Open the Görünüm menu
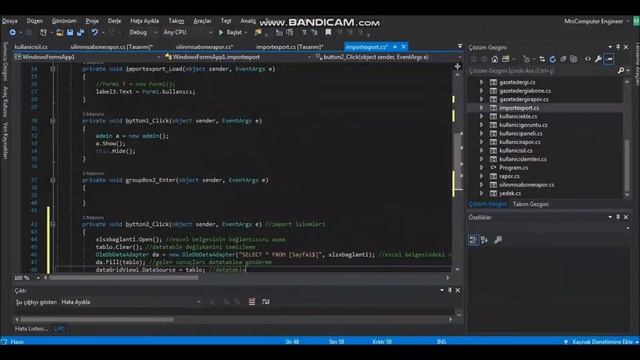 point(64,21)
